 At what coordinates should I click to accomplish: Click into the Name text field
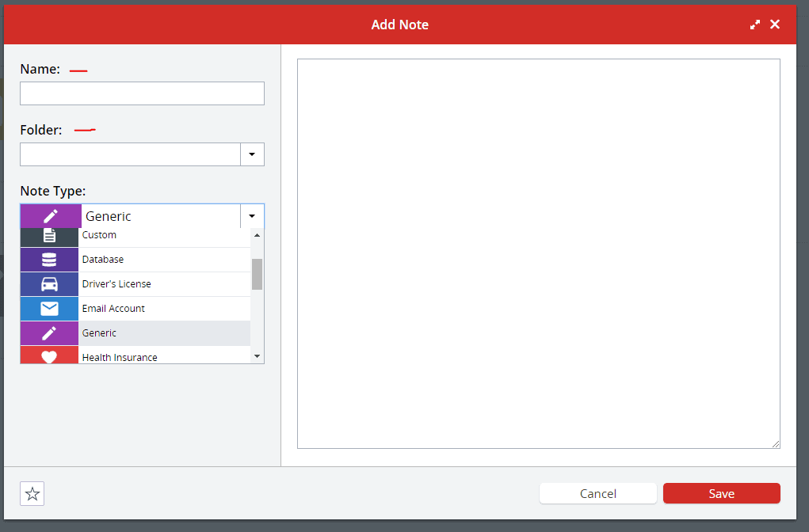pyautogui.click(x=142, y=93)
